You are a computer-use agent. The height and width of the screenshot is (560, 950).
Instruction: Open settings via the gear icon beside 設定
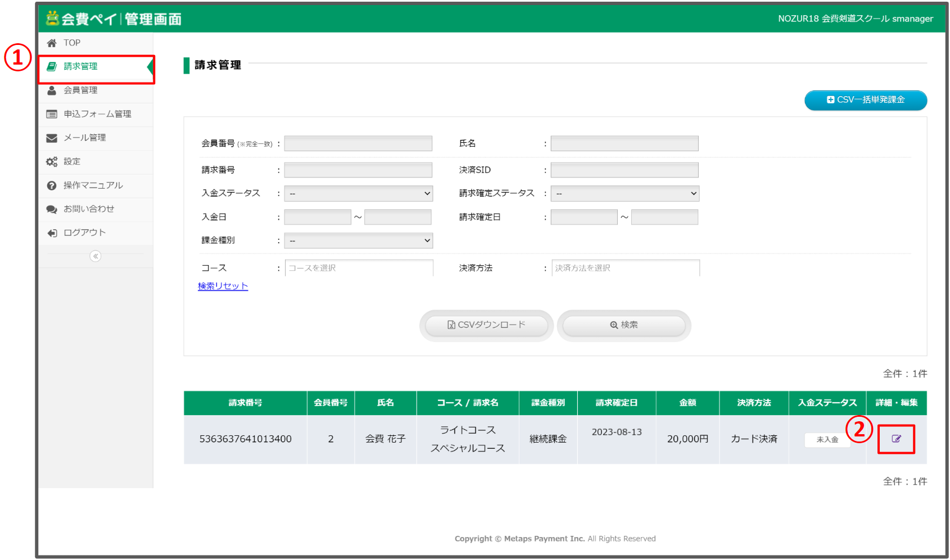[51, 161]
